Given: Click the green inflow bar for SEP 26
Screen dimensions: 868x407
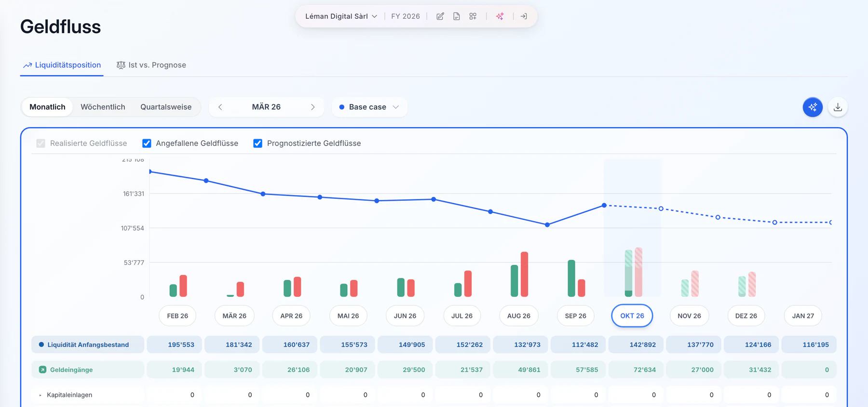Looking at the screenshot, I should 571,278.
